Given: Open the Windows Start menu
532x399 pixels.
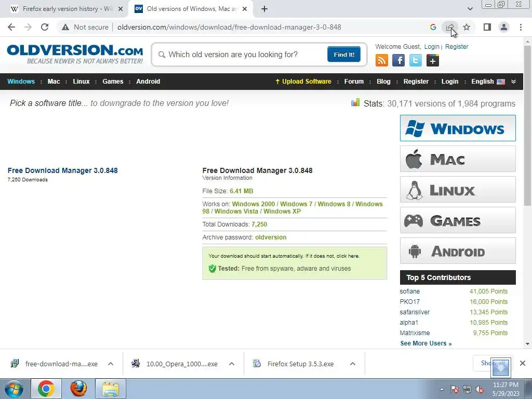Looking at the screenshot, I should point(14,389).
